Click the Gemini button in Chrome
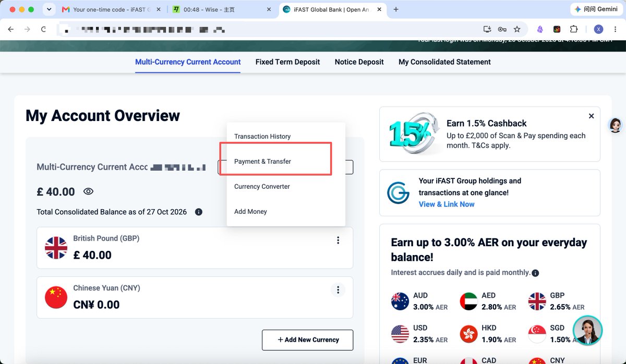The height and width of the screenshot is (364, 626). [595, 9]
